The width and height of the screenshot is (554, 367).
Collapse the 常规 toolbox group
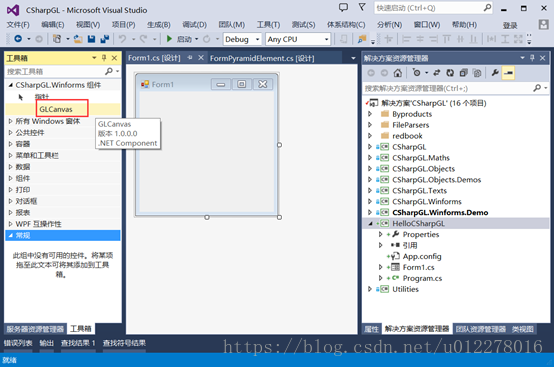pos(10,235)
